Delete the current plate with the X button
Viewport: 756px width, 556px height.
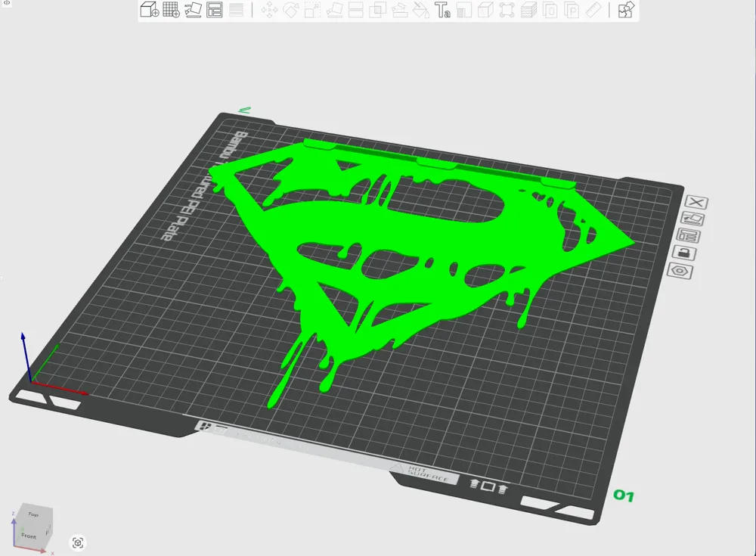[x=696, y=202]
